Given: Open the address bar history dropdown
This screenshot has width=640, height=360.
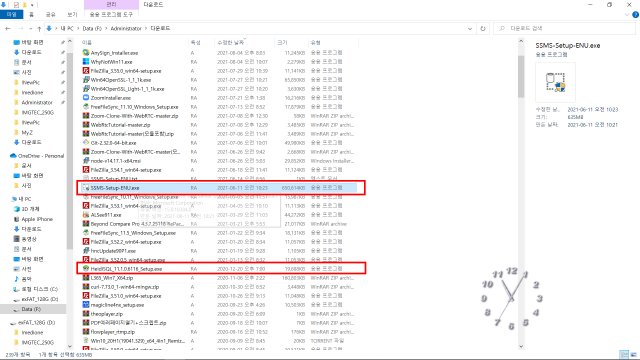Looking at the screenshot, I should (470, 29).
